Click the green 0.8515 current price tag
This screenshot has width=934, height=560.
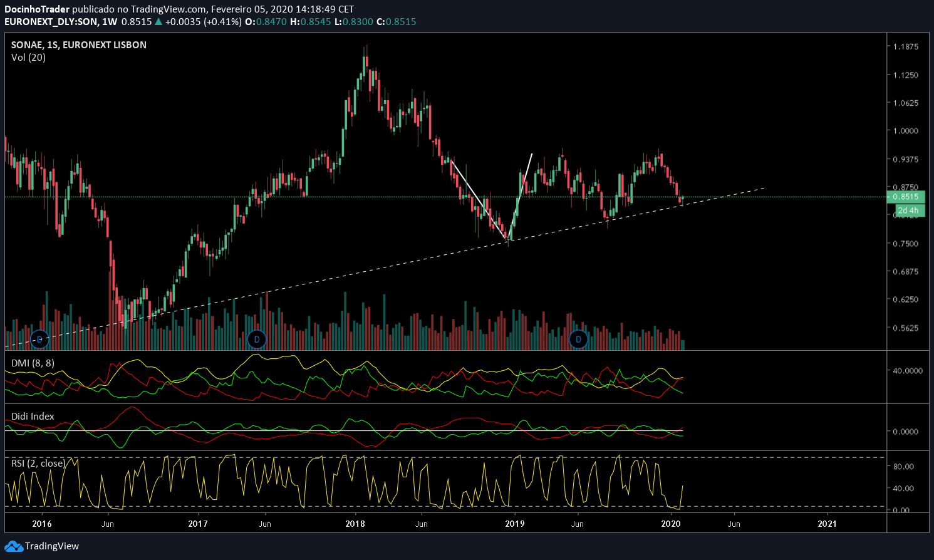coord(906,197)
